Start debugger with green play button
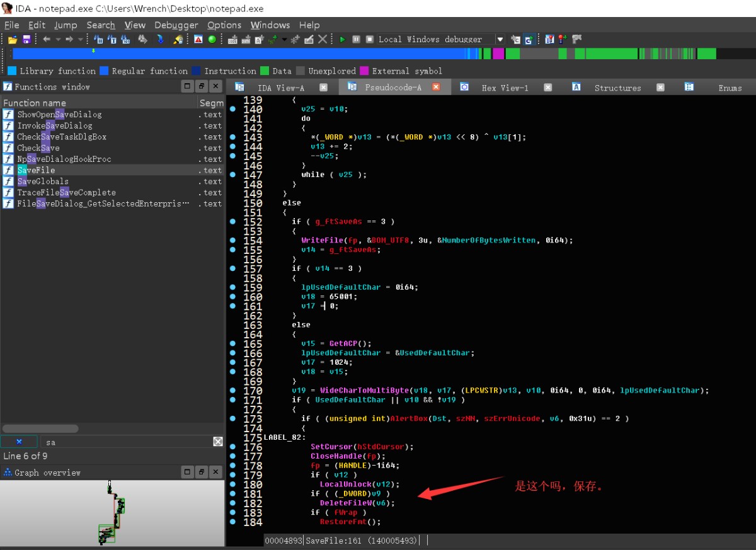This screenshot has width=756, height=550. tap(343, 39)
